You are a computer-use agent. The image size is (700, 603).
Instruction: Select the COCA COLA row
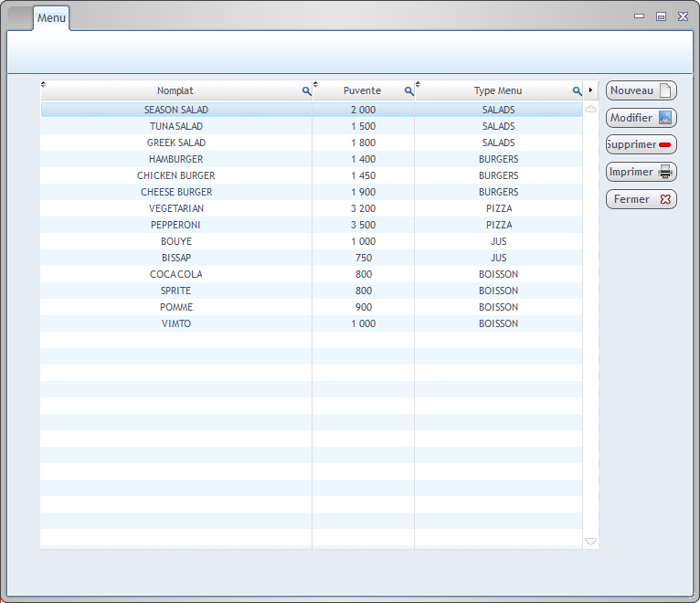[x=175, y=274]
